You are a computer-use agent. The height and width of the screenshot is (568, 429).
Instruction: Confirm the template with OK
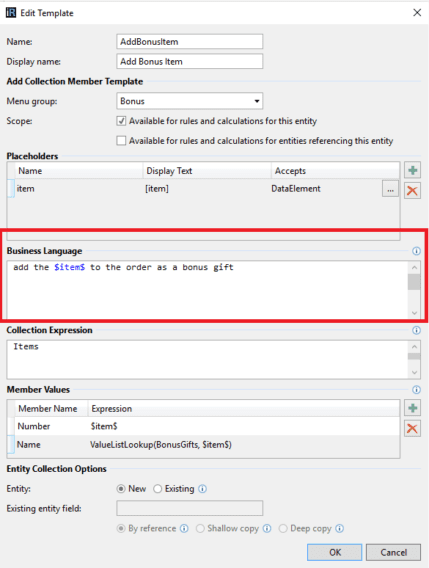334,552
